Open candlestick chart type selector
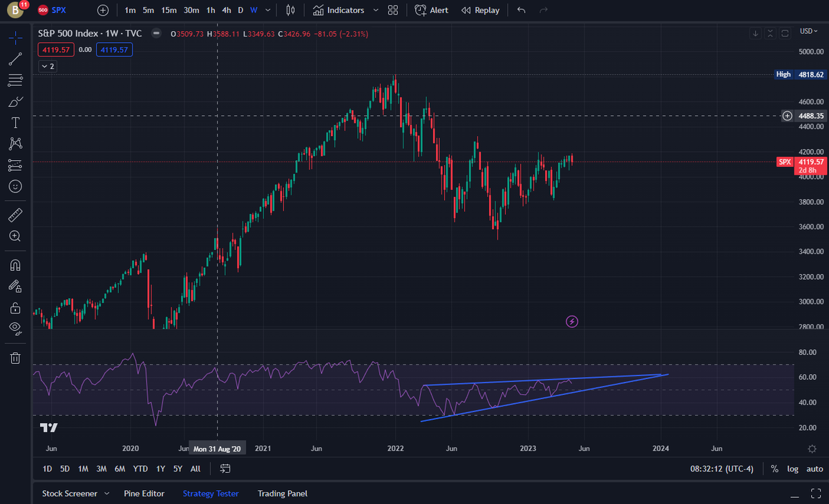Screen dimensions: 829x504 point(290,10)
